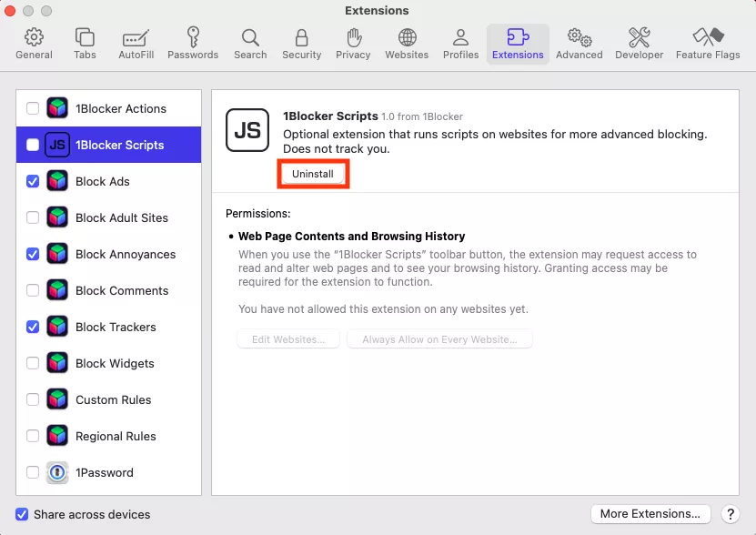Click the Permissions: heading
The image size is (756, 535).
point(258,213)
